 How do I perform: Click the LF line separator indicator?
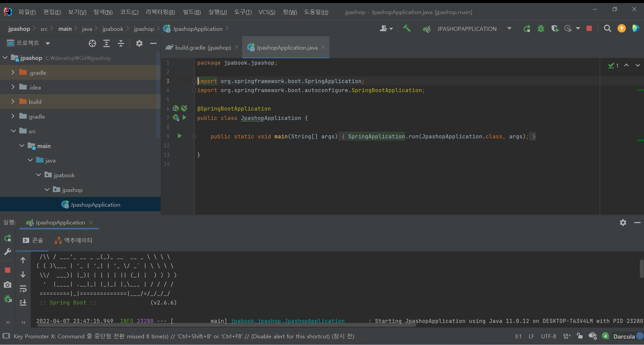(x=531, y=336)
